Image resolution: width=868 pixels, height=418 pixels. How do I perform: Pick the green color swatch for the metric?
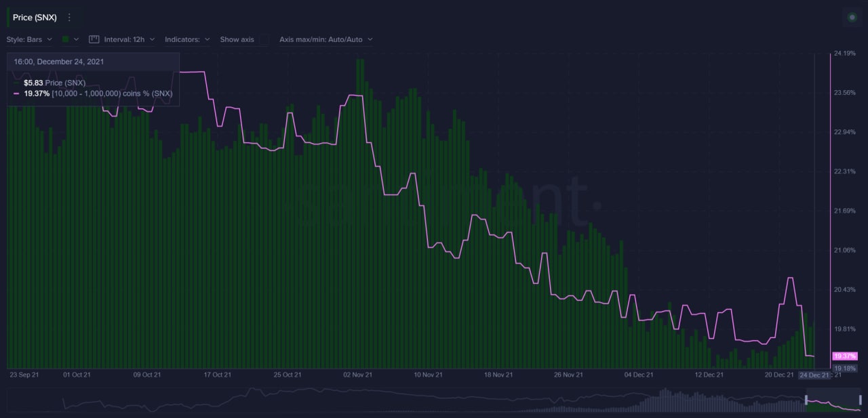[66, 39]
